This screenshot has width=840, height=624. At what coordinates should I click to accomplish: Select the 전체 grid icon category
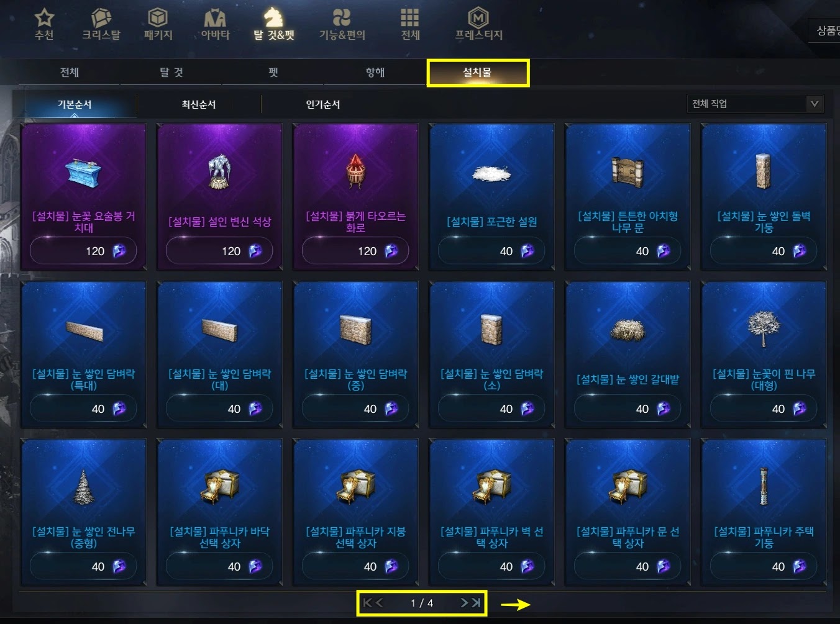coord(410,24)
